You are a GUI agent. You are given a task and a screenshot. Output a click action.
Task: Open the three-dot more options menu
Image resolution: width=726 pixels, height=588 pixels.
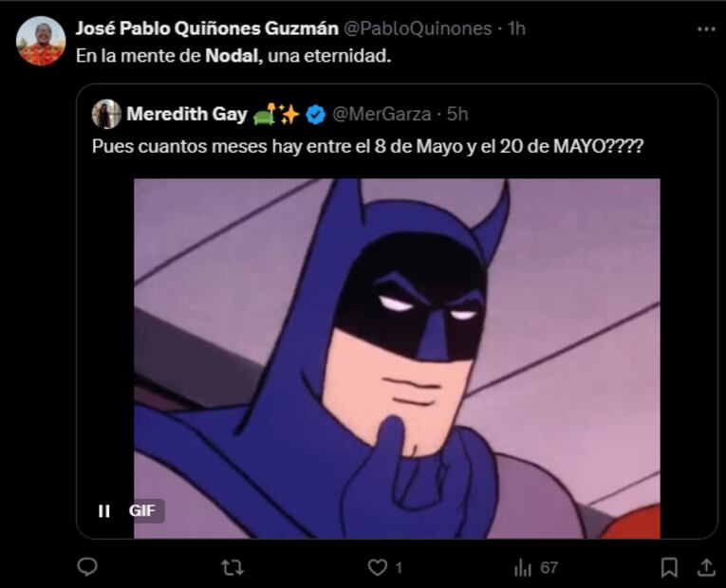(705, 29)
